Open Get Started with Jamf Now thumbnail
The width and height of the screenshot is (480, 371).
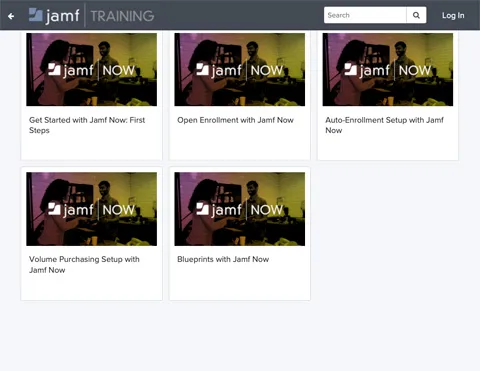[x=92, y=69]
